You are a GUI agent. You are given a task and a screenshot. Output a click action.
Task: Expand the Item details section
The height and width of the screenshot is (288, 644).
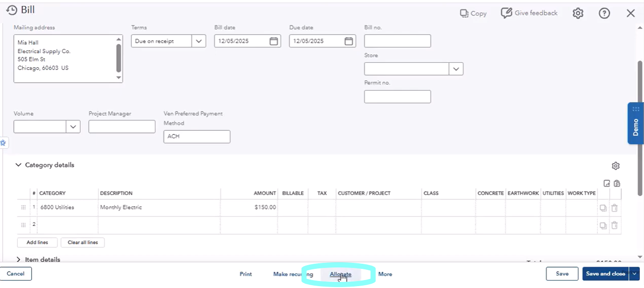pos(19,260)
